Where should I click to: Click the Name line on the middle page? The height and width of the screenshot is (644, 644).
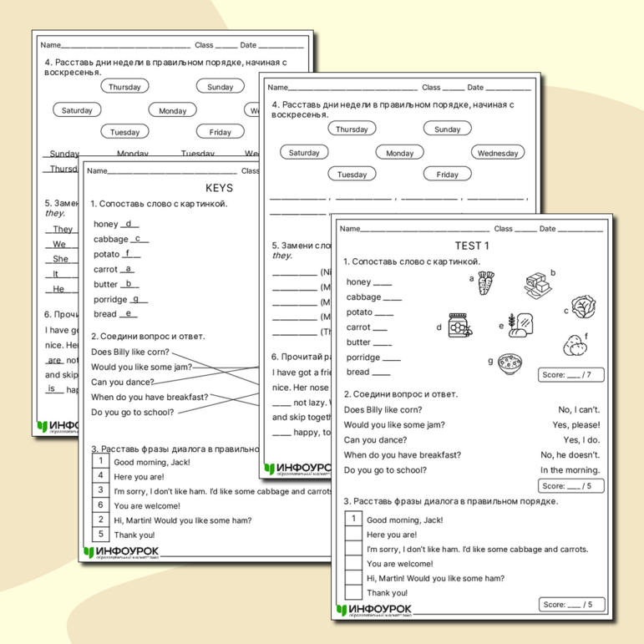coord(352,89)
